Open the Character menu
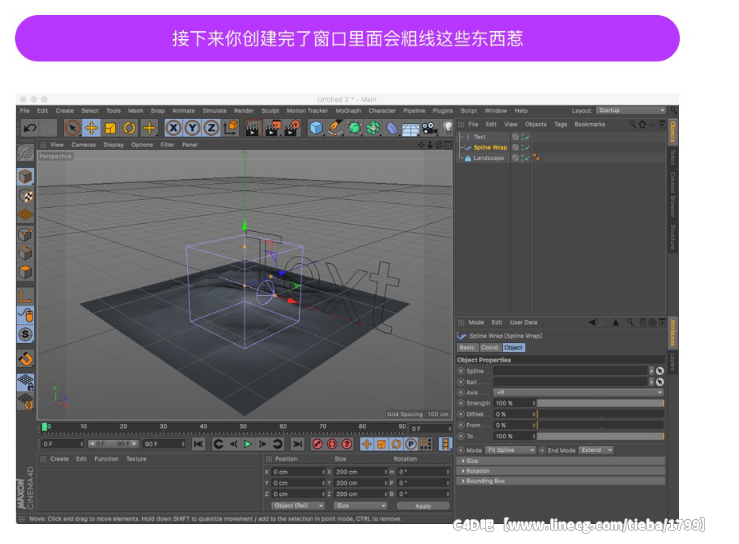This screenshot has width=739, height=544. tap(382, 111)
